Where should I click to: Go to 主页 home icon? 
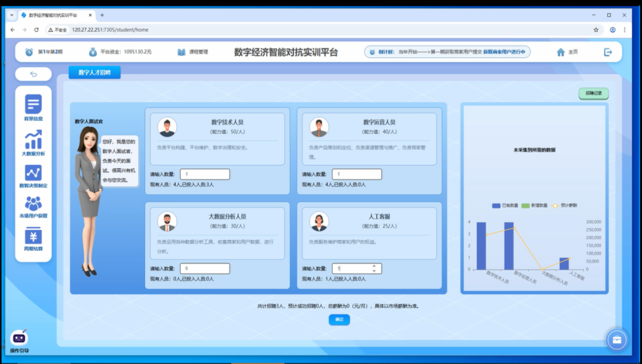tap(561, 52)
